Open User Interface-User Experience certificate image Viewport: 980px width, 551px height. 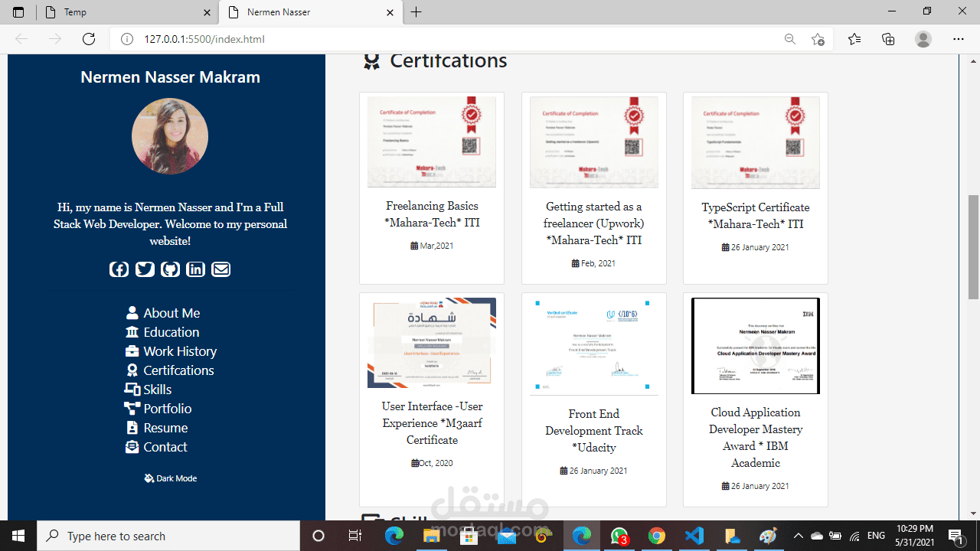(432, 343)
